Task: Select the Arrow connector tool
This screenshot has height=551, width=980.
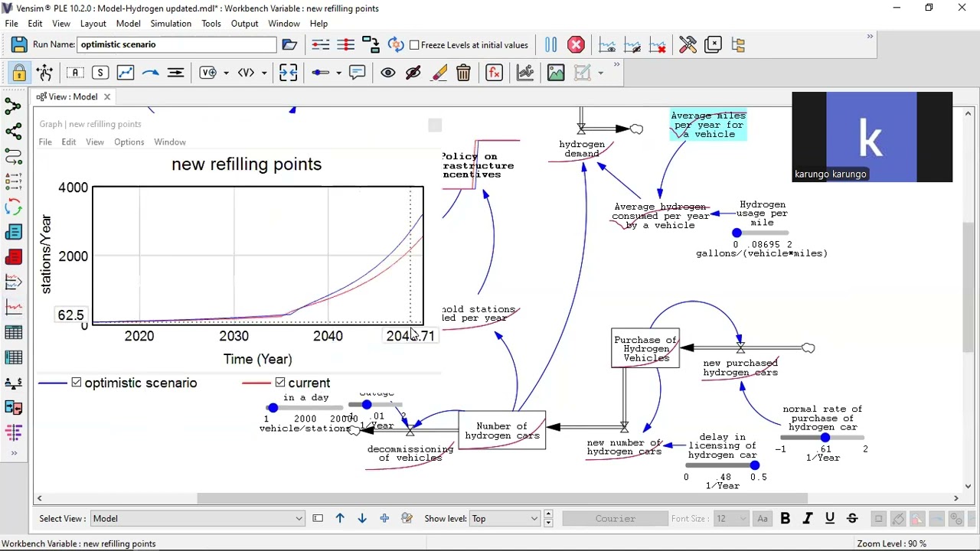Action: (x=150, y=73)
